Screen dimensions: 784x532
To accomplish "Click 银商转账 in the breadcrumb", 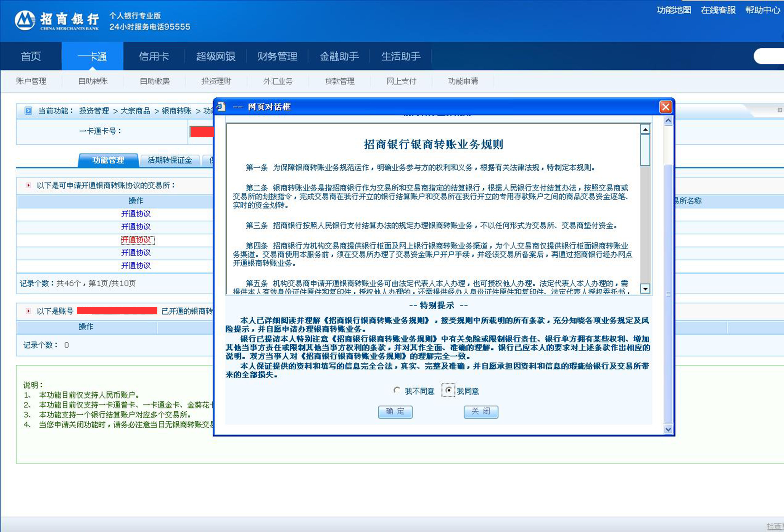I will point(176,111).
